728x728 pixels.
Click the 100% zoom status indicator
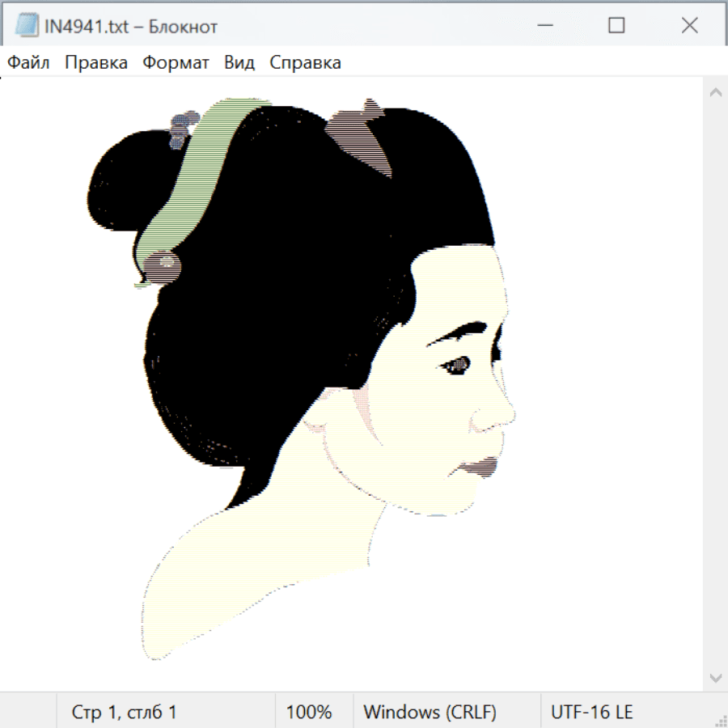[x=309, y=712]
